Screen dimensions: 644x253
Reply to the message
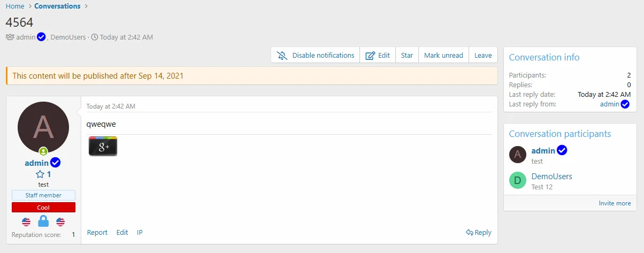(x=478, y=232)
